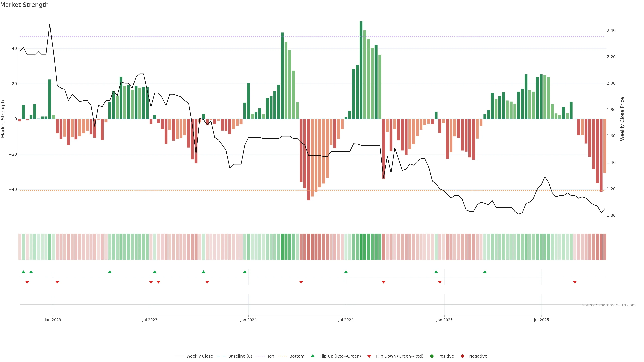Click the Market Strength chart title
Screen dimensions: 644x362
(x=24, y=5)
